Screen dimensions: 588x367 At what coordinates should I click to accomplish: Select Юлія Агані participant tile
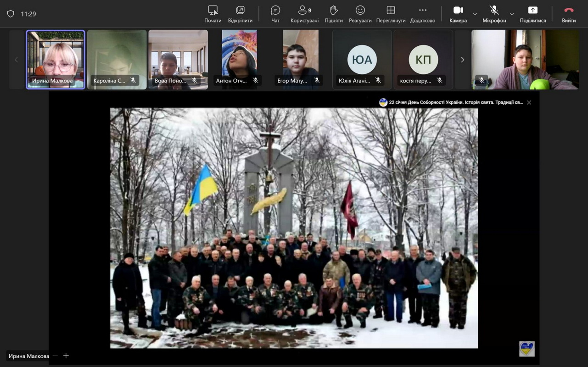coord(362,59)
